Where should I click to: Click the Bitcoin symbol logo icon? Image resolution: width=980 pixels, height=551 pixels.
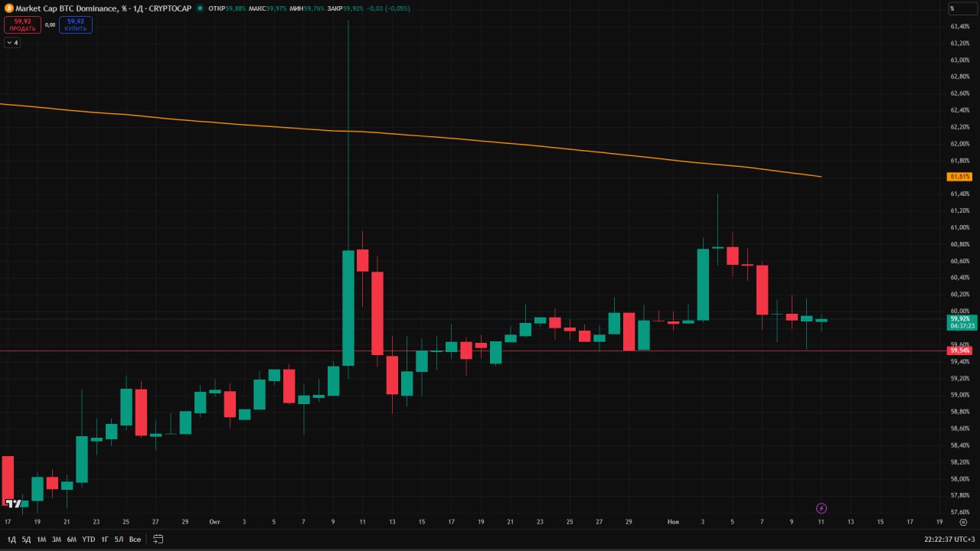[8, 8]
